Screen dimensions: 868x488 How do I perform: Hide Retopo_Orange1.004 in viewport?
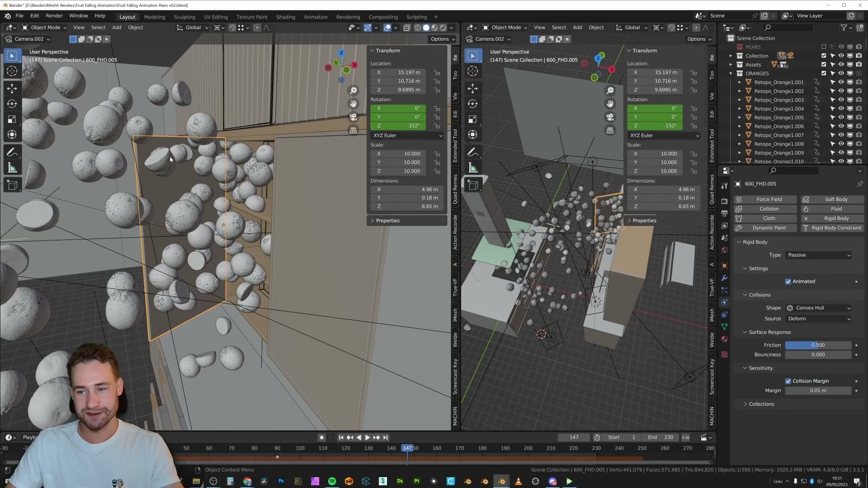(841, 108)
